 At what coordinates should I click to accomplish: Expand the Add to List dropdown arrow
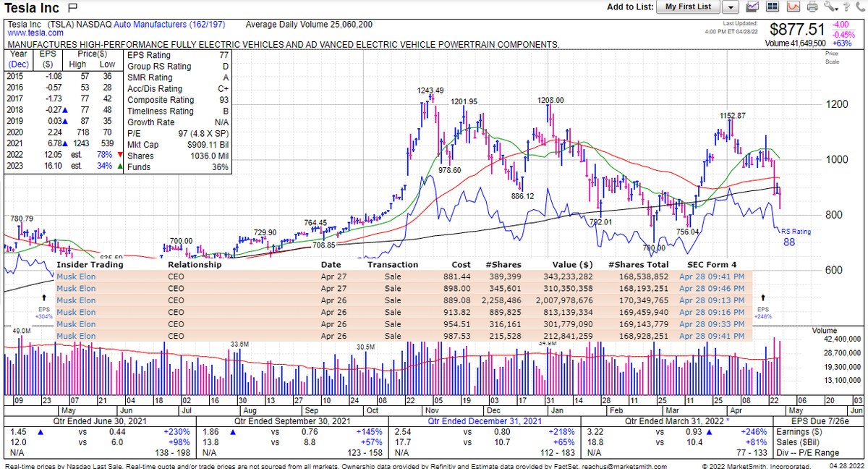point(730,7)
